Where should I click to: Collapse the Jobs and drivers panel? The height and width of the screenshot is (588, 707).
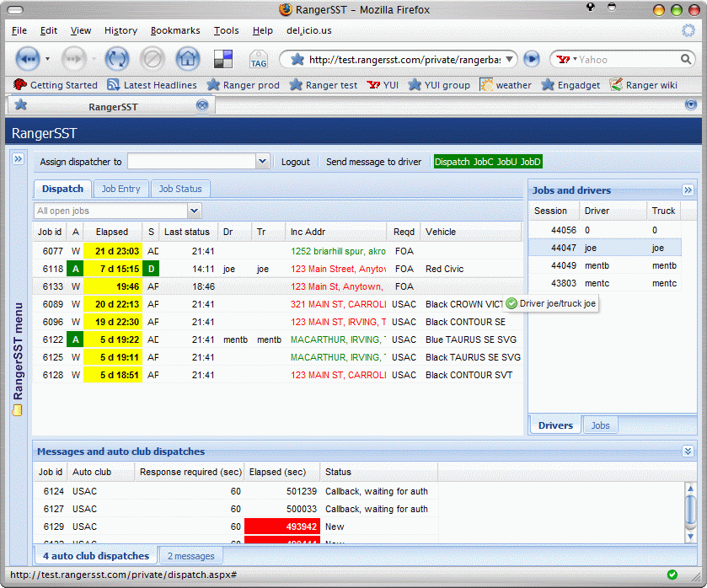[x=688, y=190]
